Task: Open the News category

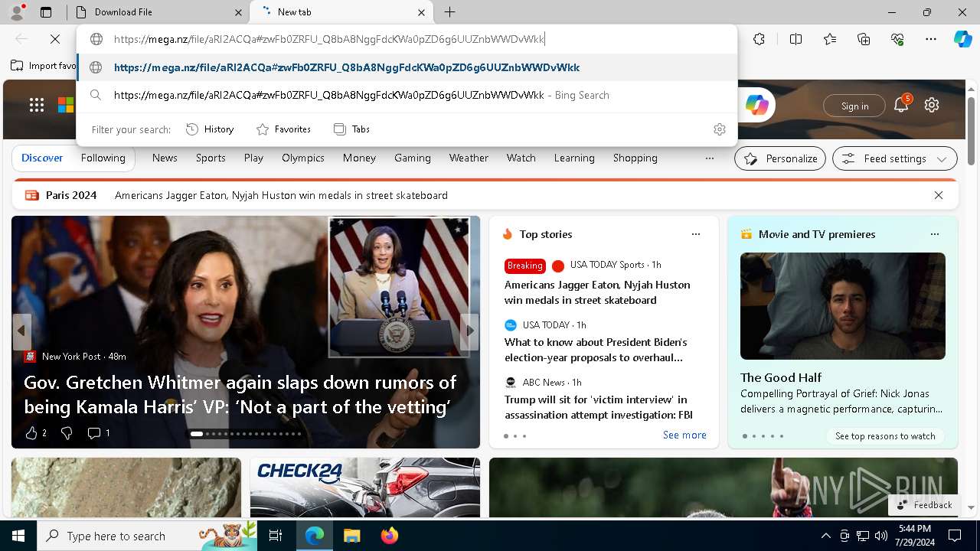Action: [165, 158]
